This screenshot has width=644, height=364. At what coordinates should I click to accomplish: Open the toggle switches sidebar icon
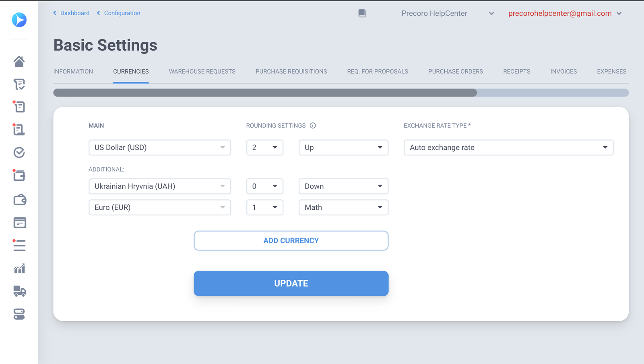[x=19, y=314]
